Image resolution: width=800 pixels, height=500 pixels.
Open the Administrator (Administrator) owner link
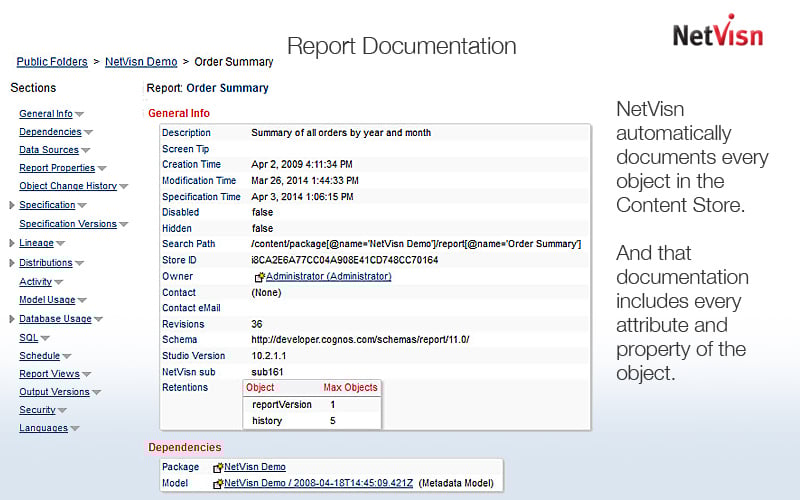click(x=328, y=276)
